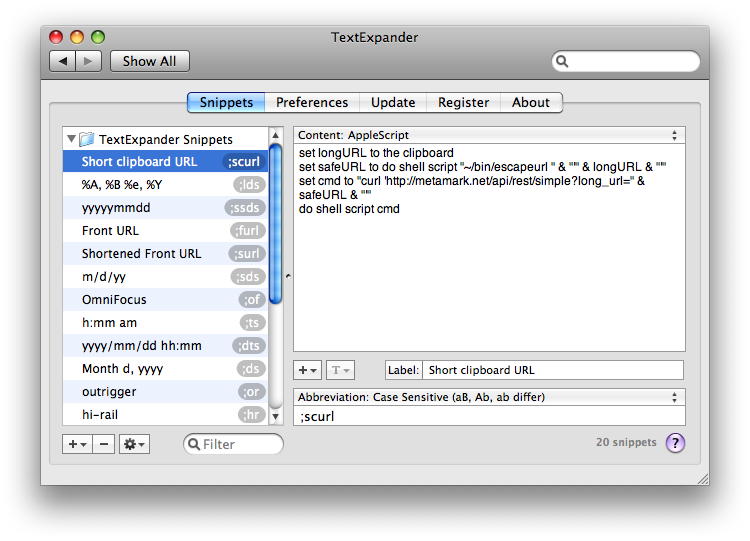The height and width of the screenshot is (541, 750).
Task: Click the ;furl abbreviation badge
Action: pos(248,231)
